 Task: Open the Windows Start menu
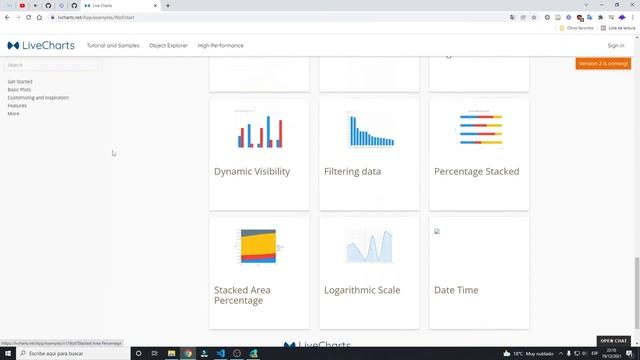[x=8, y=353]
